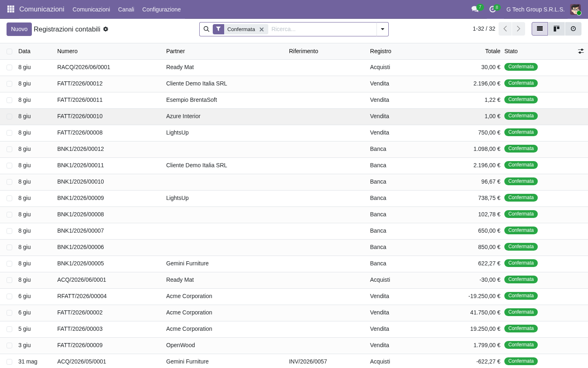This screenshot has height=368, width=588.
Task: Select all records with header checkbox
Action: (9, 52)
